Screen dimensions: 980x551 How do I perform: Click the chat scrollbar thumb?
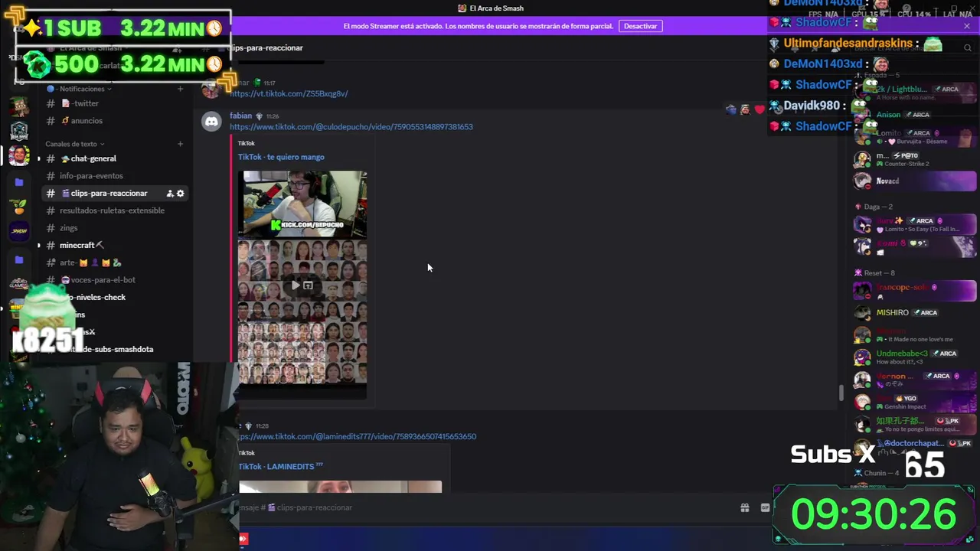coord(841,393)
